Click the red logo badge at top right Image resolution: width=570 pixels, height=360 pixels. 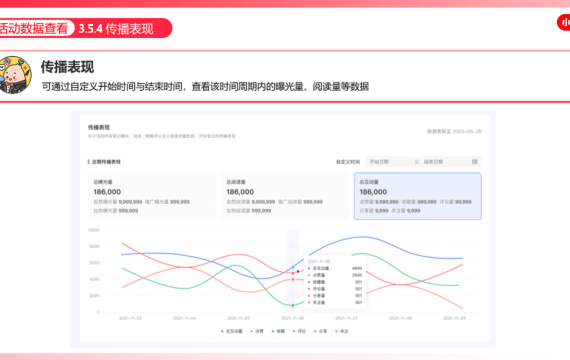563,23
